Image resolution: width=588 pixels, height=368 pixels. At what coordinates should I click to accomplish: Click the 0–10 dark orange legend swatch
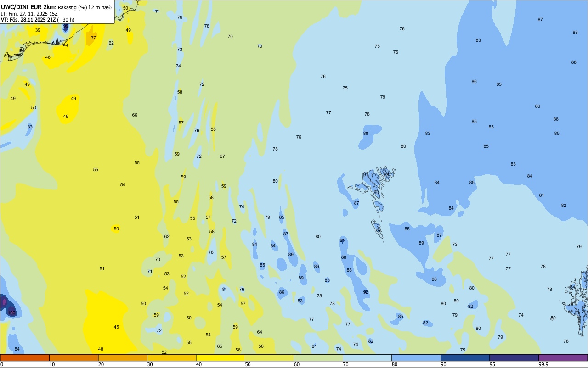pyautogui.click(x=25, y=357)
